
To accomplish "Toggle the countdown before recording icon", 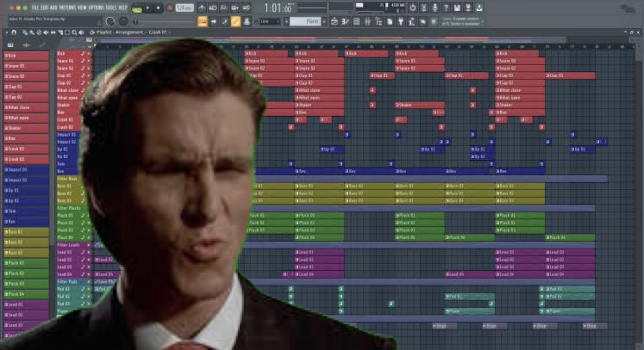I will point(224,8).
